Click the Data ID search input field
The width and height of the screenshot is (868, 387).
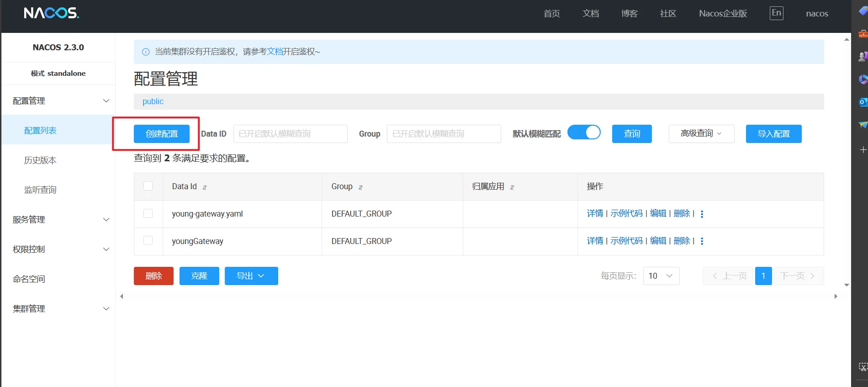[x=290, y=134]
